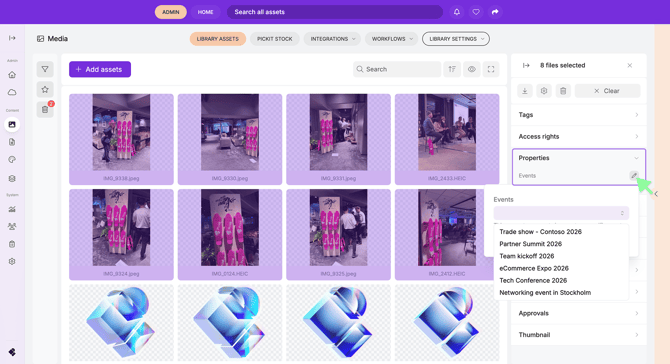Open the starred favorites filter icon
Viewport: 670px width, 364px height.
[45, 90]
